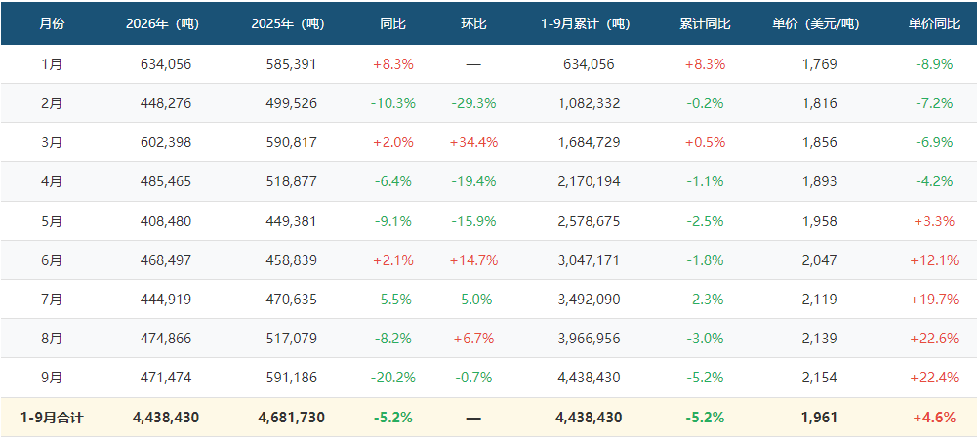Click the +22.6% unit price change

(x=934, y=339)
